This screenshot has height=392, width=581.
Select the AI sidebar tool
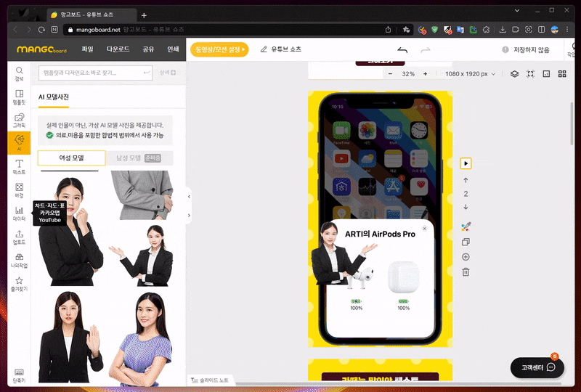[x=19, y=143]
